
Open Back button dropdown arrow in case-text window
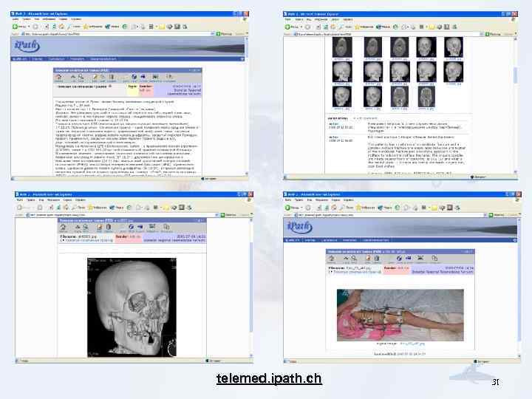29,27
